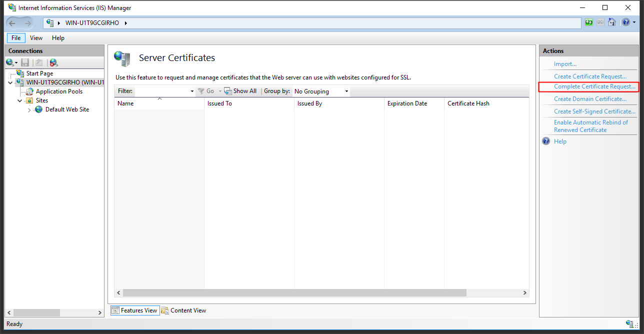Viewport: 644px width, 334px height.
Task: Open the View menu
Action: click(36, 38)
